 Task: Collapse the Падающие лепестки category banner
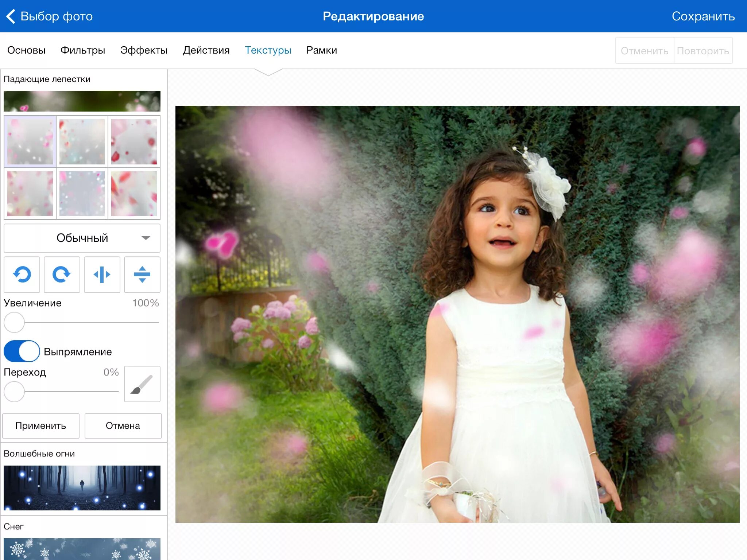(x=82, y=101)
